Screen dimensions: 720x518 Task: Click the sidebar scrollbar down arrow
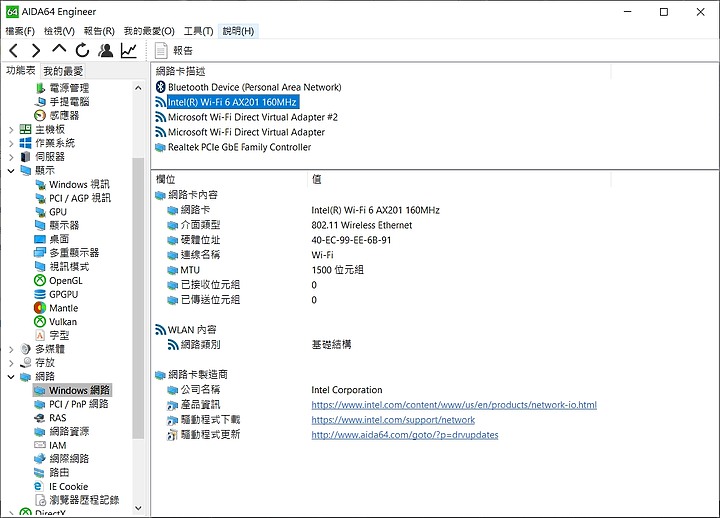(x=138, y=508)
